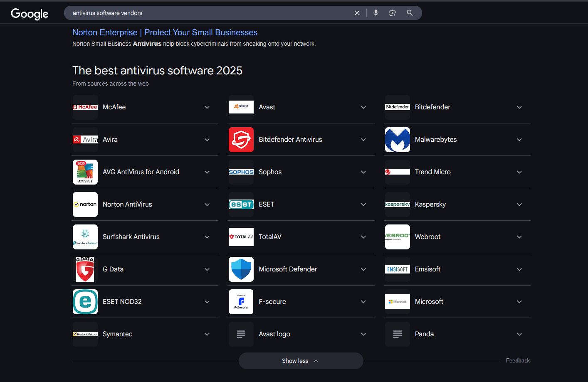The image size is (588, 382).
Task: Click the Emsisoft logo thumbnail
Action: click(x=398, y=269)
